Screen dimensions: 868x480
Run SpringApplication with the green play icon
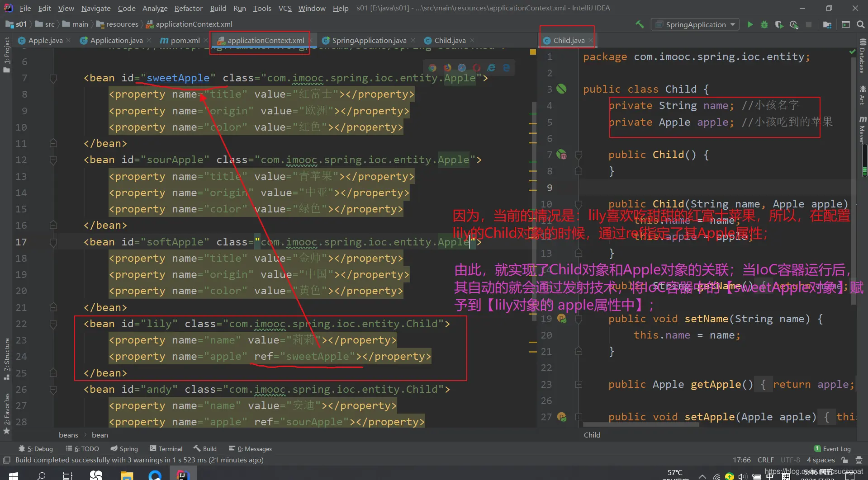tap(750, 24)
